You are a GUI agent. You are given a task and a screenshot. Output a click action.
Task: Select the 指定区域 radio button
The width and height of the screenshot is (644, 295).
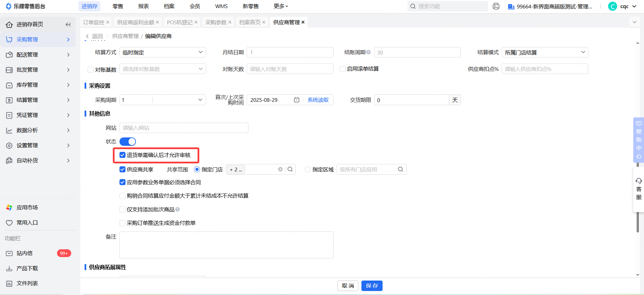(x=308, y=170)
